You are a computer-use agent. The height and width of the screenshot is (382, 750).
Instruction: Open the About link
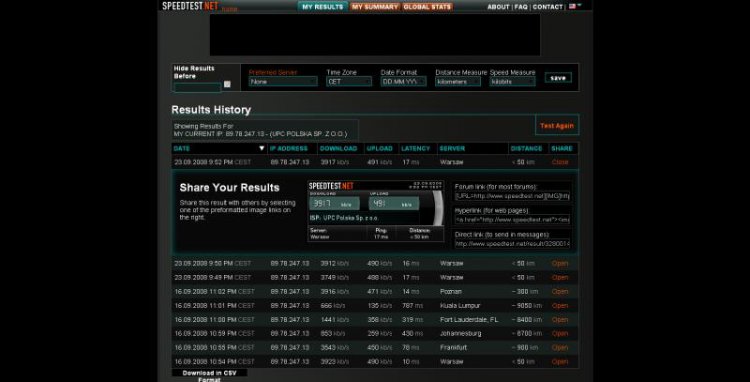[x=498, y=7]
